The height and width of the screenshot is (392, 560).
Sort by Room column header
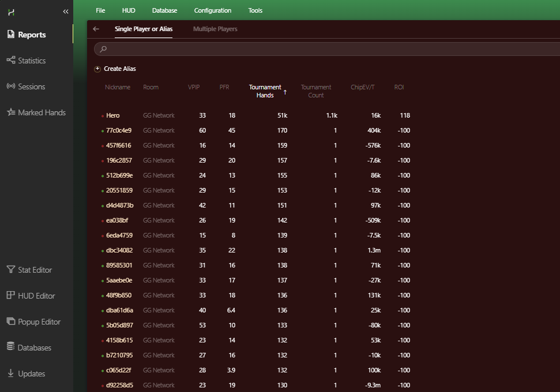coord(151,87)
